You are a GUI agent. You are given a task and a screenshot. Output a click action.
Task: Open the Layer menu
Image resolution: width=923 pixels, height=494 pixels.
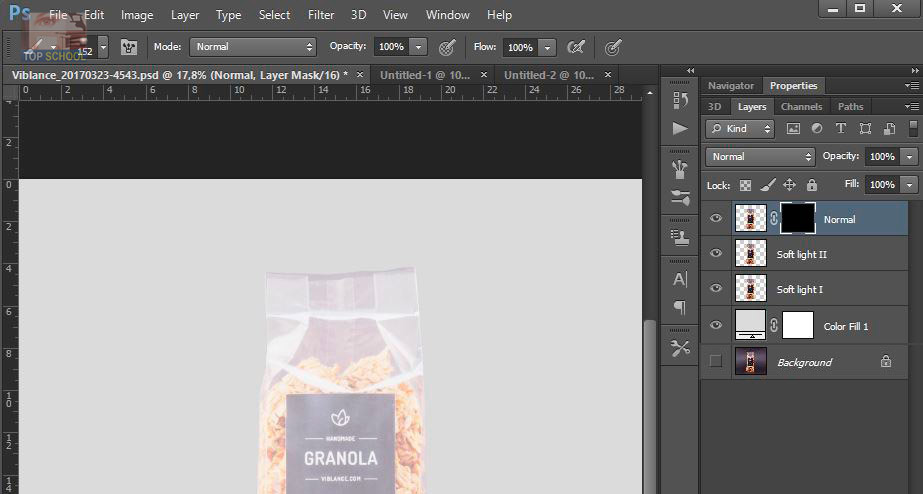(x=185, y=15)
